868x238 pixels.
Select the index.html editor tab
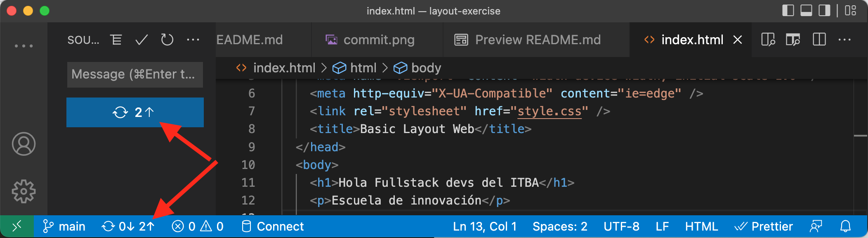[x=692, y=40]
